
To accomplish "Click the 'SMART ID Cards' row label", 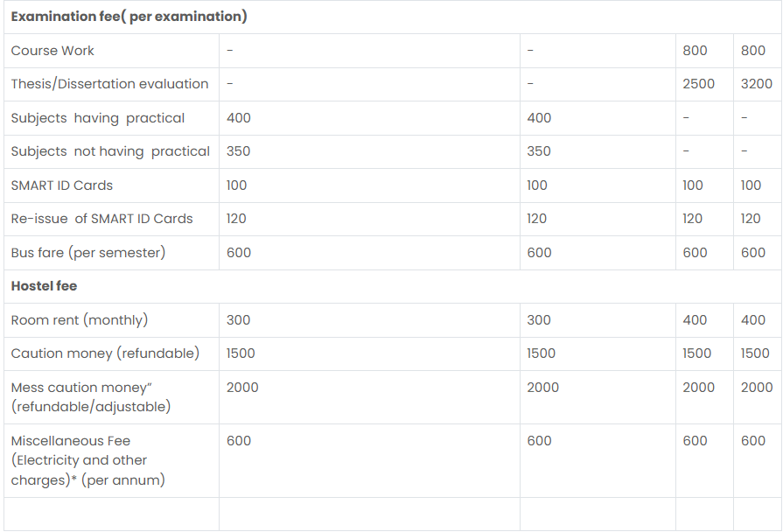I will [61, 185].
